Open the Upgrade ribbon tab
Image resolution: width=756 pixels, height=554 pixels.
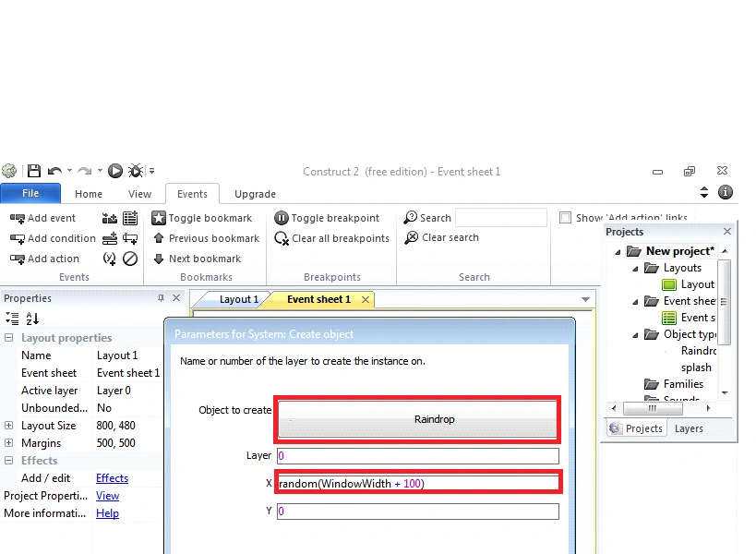255,194
